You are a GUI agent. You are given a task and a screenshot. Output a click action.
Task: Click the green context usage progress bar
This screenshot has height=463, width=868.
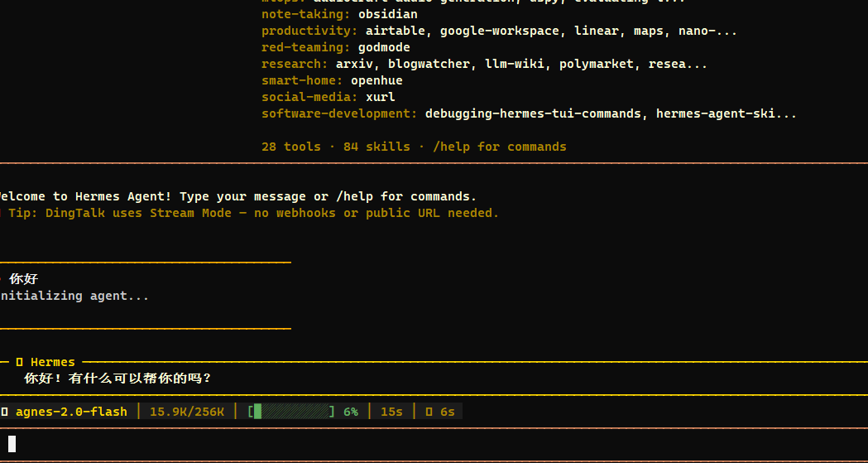292,412
